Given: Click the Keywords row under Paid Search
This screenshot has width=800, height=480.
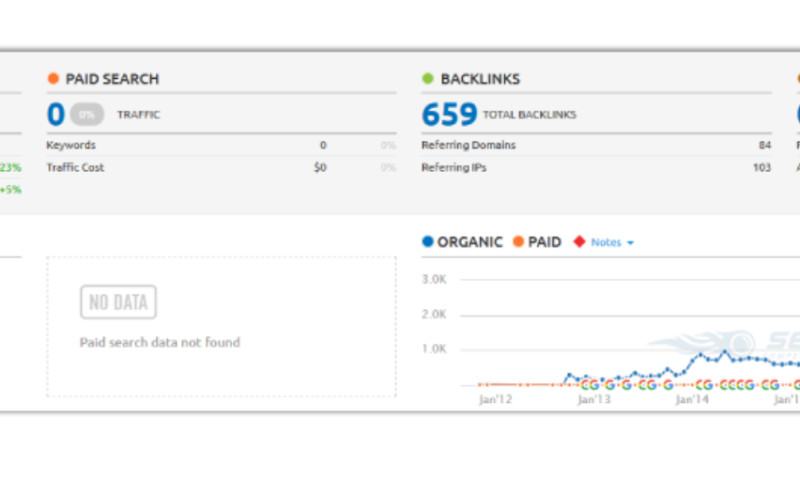Looking at the screenshot, I should 70,145.
